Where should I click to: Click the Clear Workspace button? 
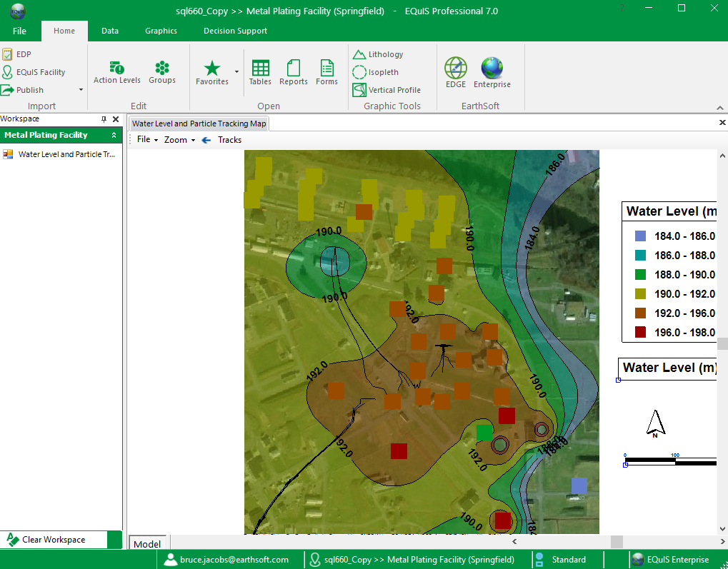tap(54, 540)
